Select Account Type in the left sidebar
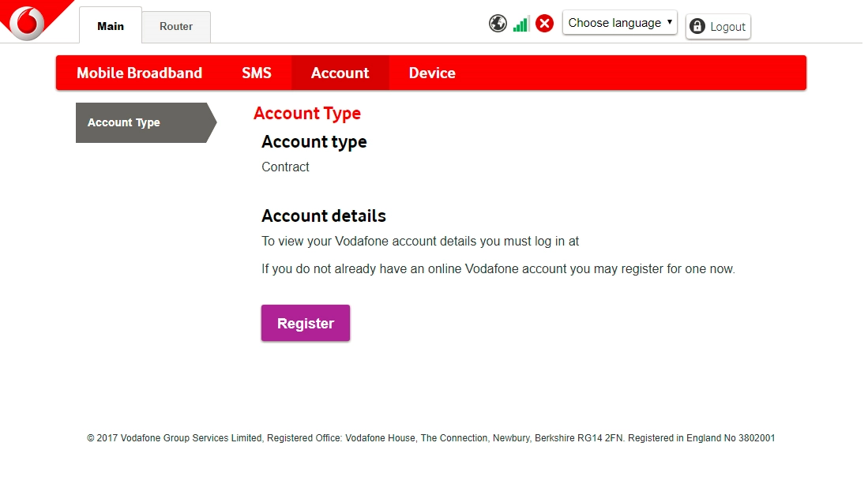868x480 pixels. pos(124,122)
